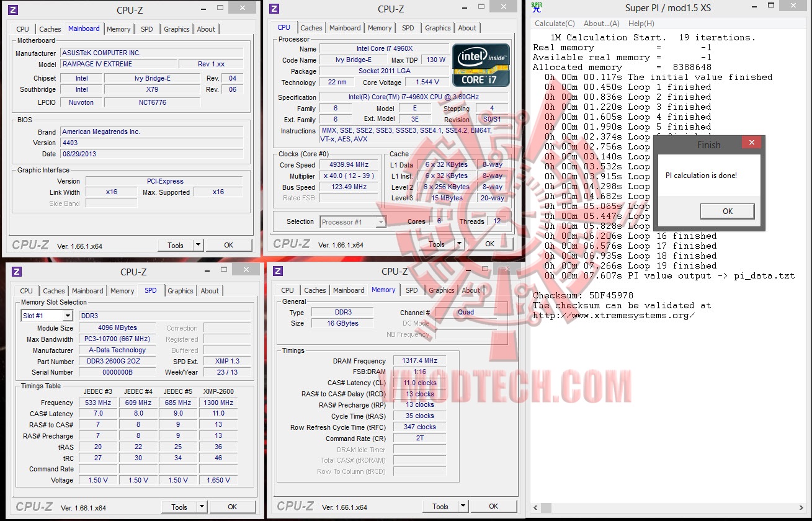Open the Caches tab in the Memory window
Viewport: 812px width, 521px height.
[x=315, y=290]
